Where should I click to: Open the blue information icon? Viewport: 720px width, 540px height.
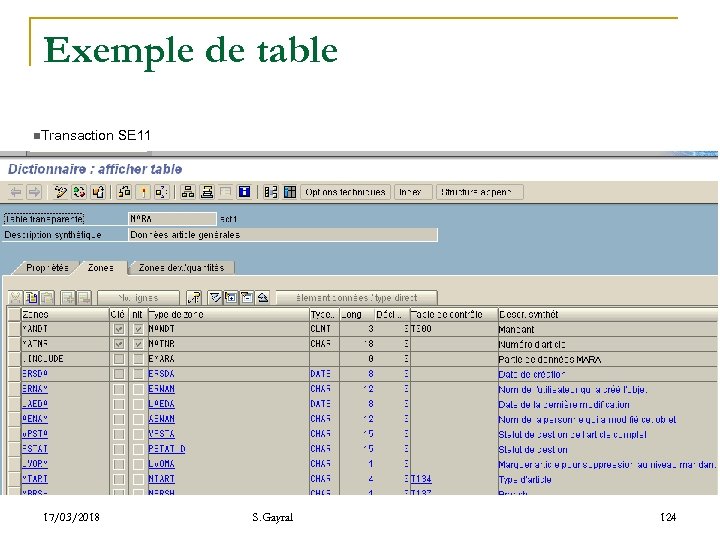click(x=244, y=192)
